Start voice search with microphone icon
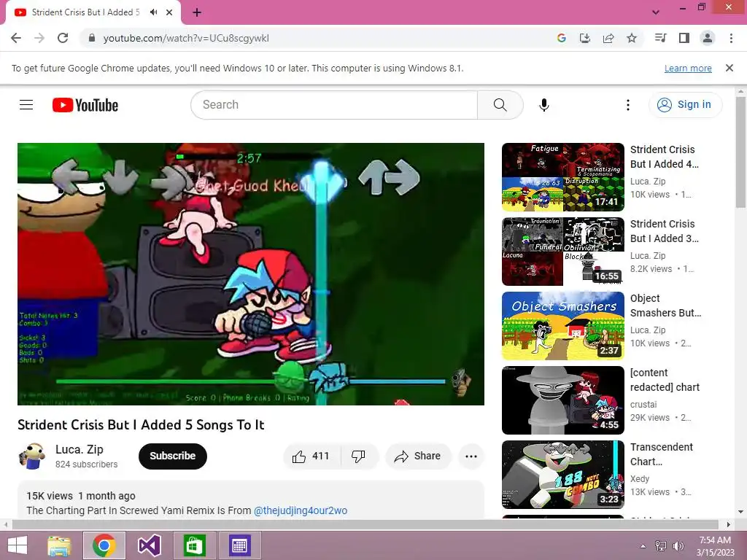This screenshot has width=747, height=560. point(544,105)
